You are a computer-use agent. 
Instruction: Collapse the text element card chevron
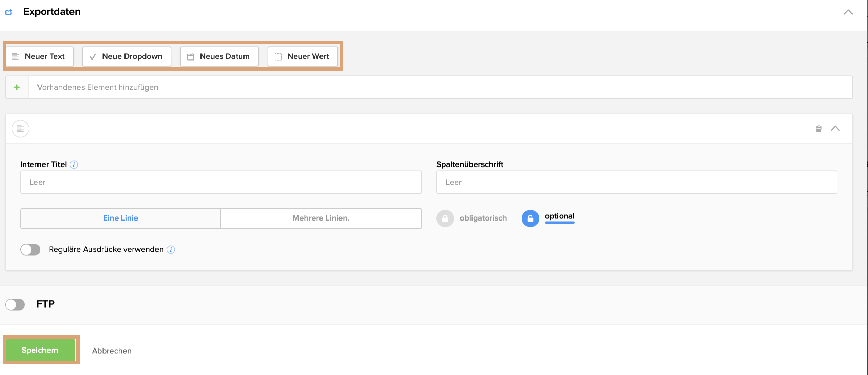835,129
